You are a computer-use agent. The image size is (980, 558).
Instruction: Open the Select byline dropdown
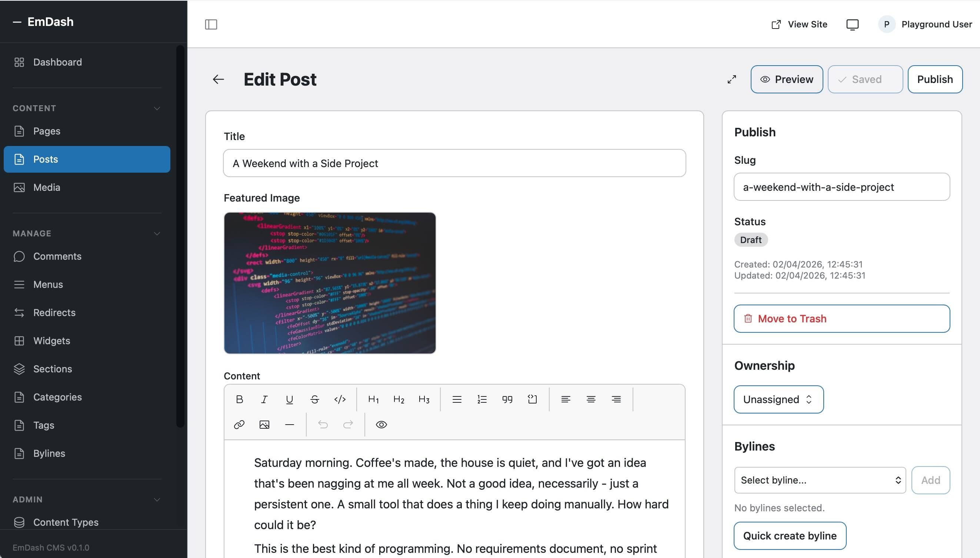[x=819, y=480]
